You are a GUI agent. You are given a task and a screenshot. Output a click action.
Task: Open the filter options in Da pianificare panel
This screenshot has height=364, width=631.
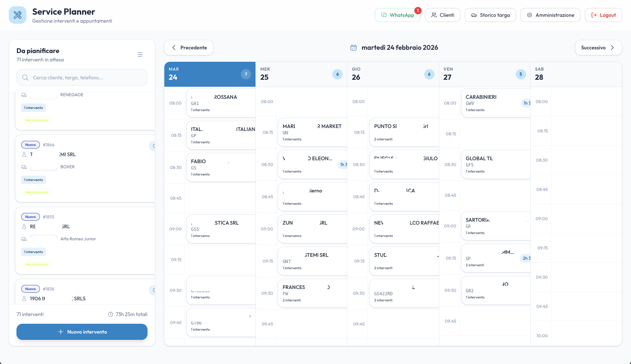[x=140, y=54]
